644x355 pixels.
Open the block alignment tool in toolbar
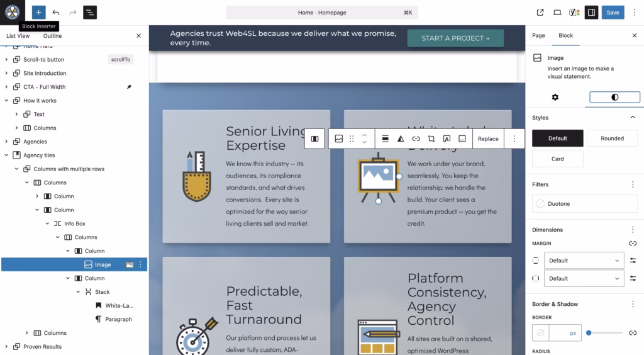386,138
